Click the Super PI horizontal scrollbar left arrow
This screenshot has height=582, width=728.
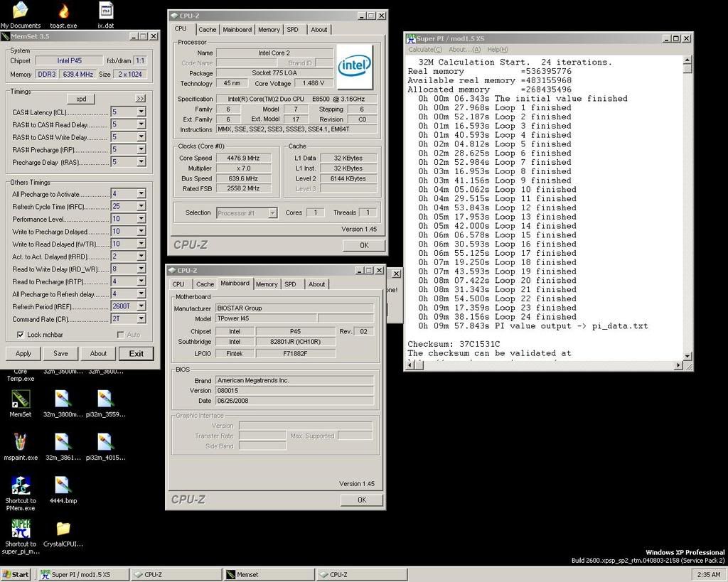(x=410, y=365)
